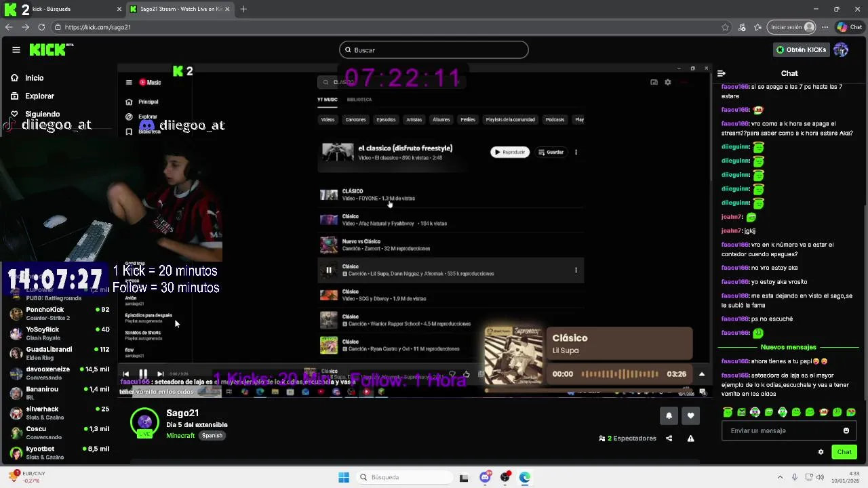868x488 pixels.
Task: Close the kick - Búsqueda tab
Action: [119, 9]
